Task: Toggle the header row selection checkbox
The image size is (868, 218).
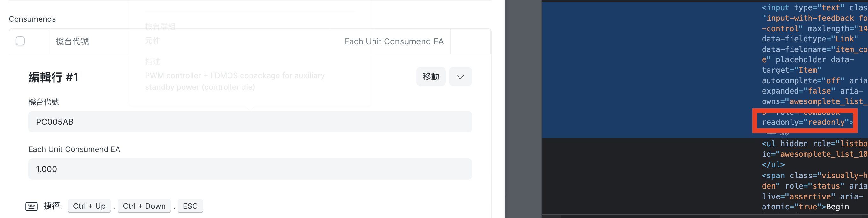Action: [x=20, y=41]
